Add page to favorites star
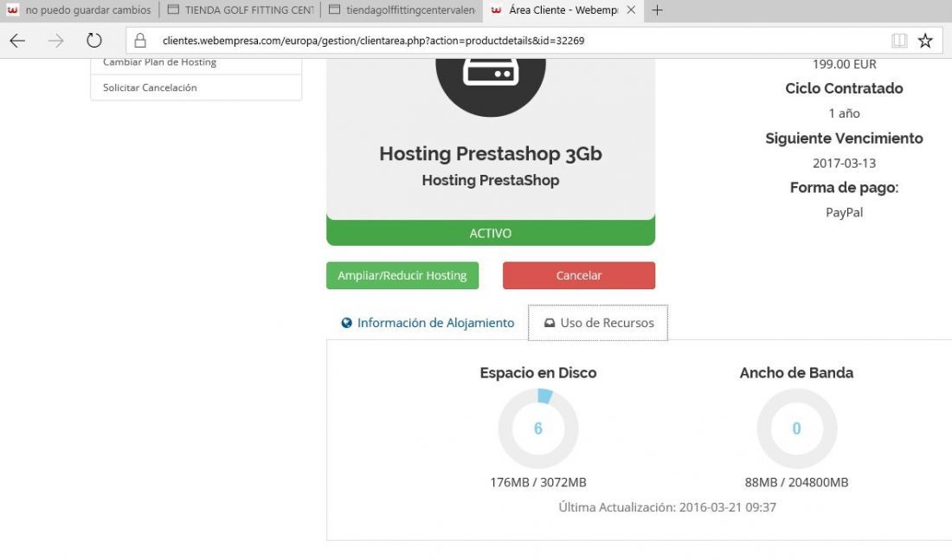This screenshot has width=952, height=560. point(924,41)
